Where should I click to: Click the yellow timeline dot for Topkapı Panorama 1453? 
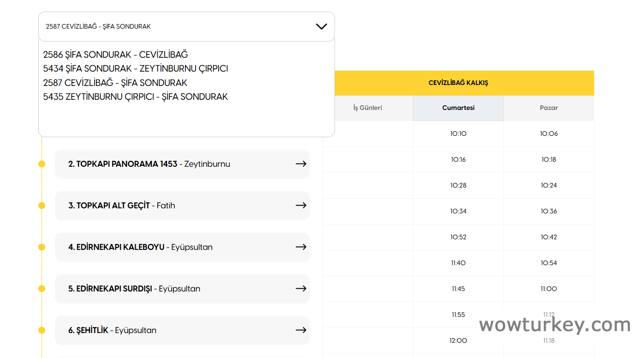[42, 164]
